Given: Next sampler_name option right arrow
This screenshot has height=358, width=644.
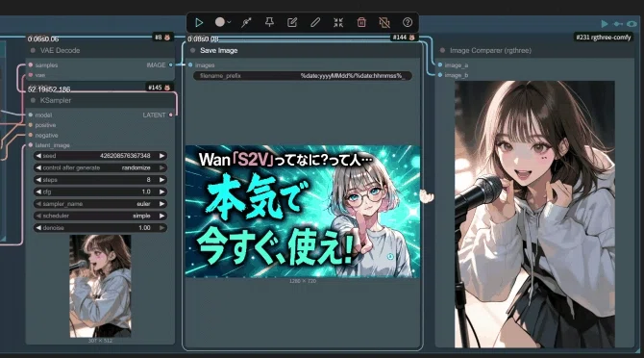Looking at the screenshot, I should [162, 204].
